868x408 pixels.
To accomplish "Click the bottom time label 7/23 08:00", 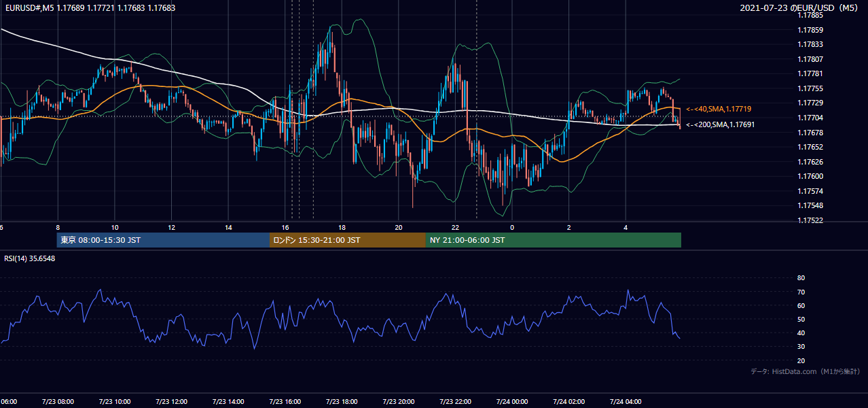I will point(57,401).
